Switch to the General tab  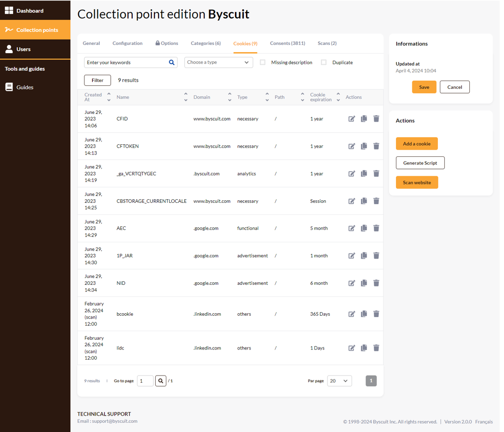(x=91, y=43)
